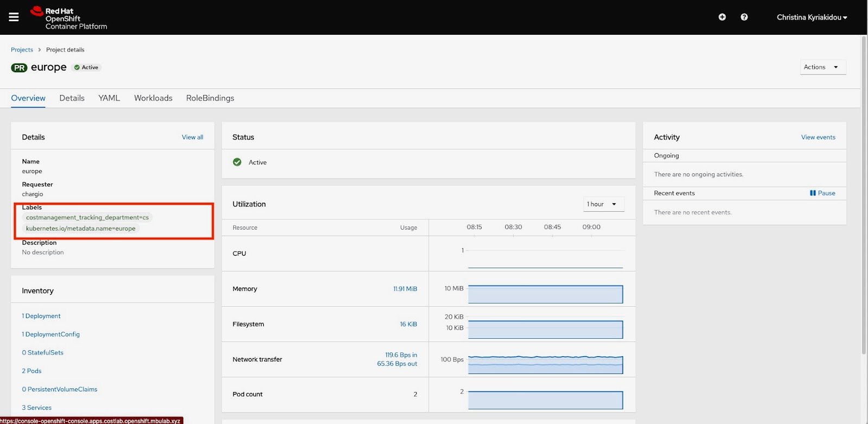This screenshot has height=424, width=868.
Task: Click the View events link
Action: [818, 137]
